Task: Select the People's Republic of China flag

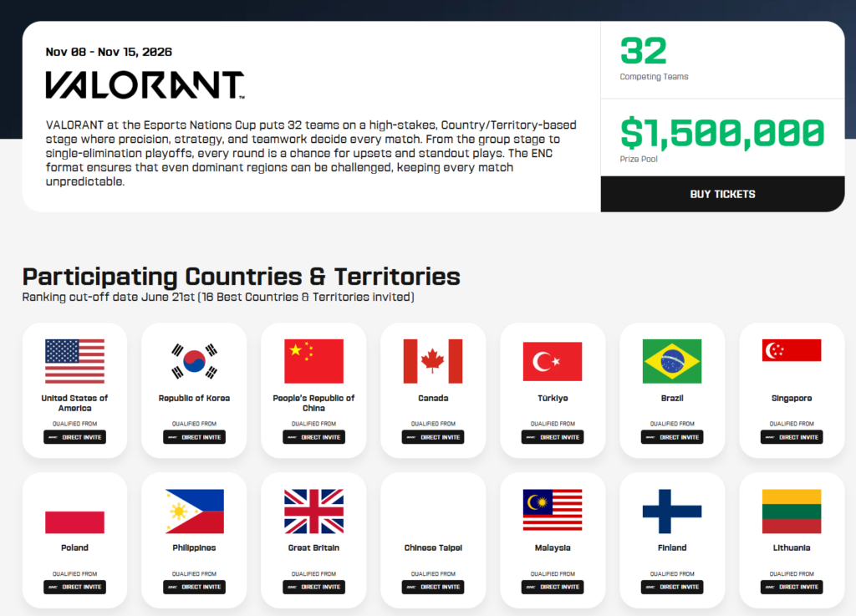Action: coord(314,361)
